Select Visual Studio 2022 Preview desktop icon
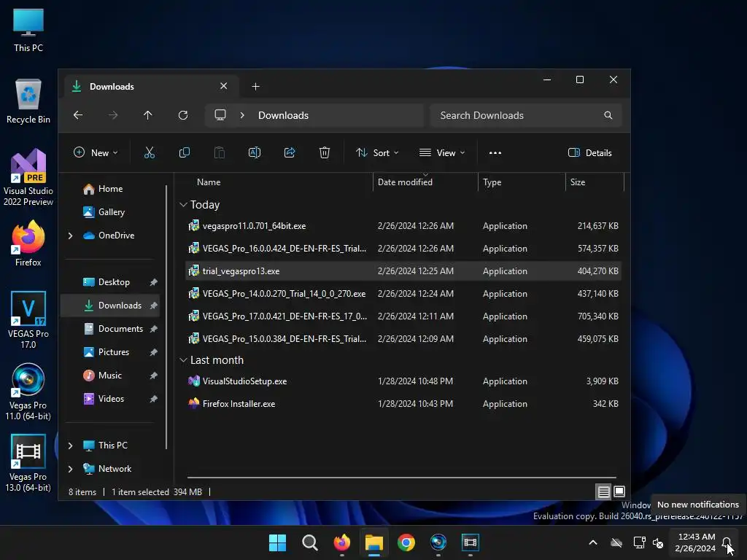This screenshot has height=560, width=747. 28,177
